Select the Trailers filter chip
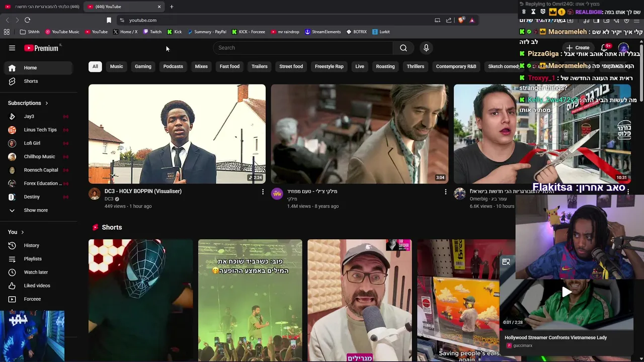This screenshot has height=362, width=644. 260,66
